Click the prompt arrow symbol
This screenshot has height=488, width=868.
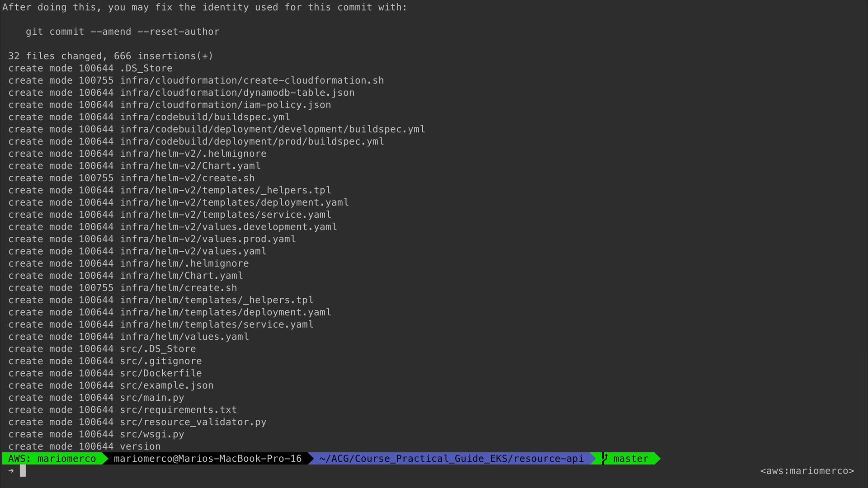[11, 471]
